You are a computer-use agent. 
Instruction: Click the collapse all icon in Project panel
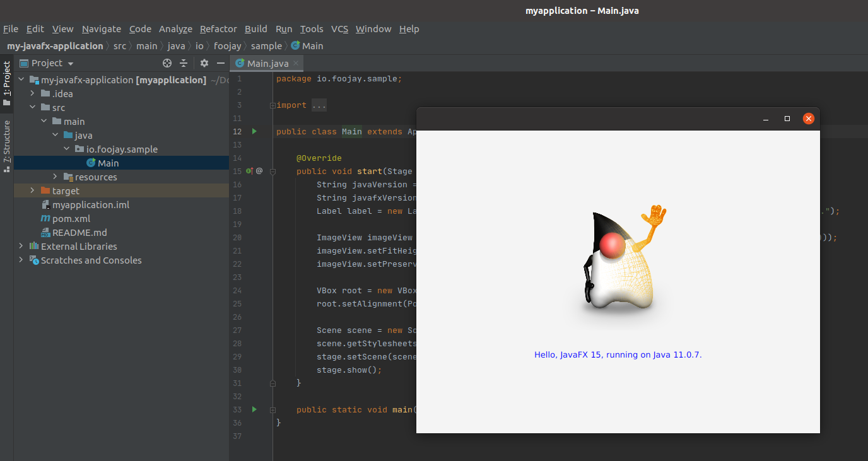[184, 63]
